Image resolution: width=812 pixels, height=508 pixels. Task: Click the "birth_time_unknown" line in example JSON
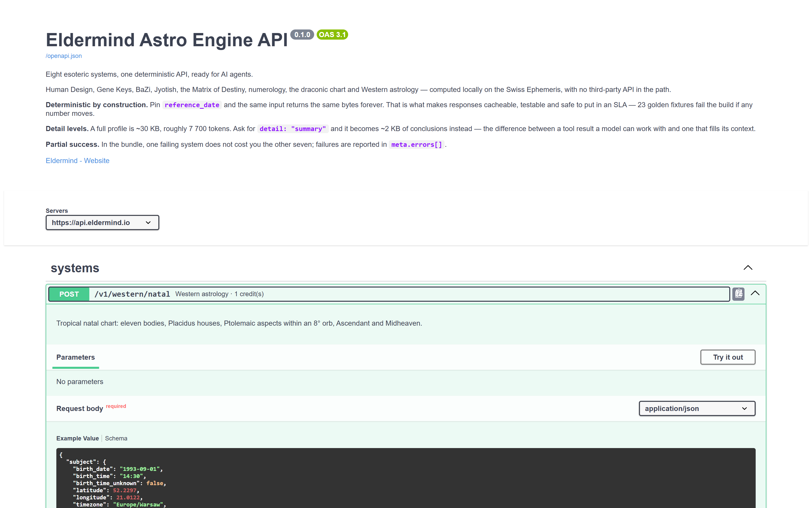[120, 483]
